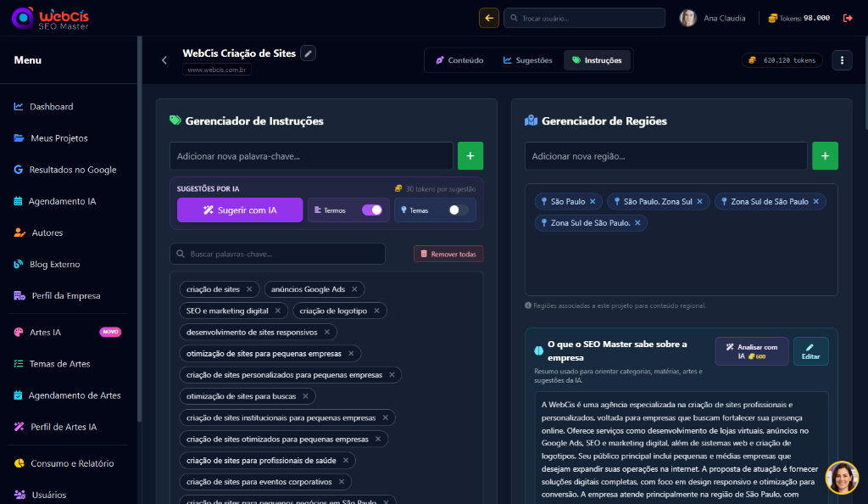Screen dimensions: 868x504
Task: Remove 'criação de sites para eventos corporativos' tag
Action: click(x=342, y=482)
